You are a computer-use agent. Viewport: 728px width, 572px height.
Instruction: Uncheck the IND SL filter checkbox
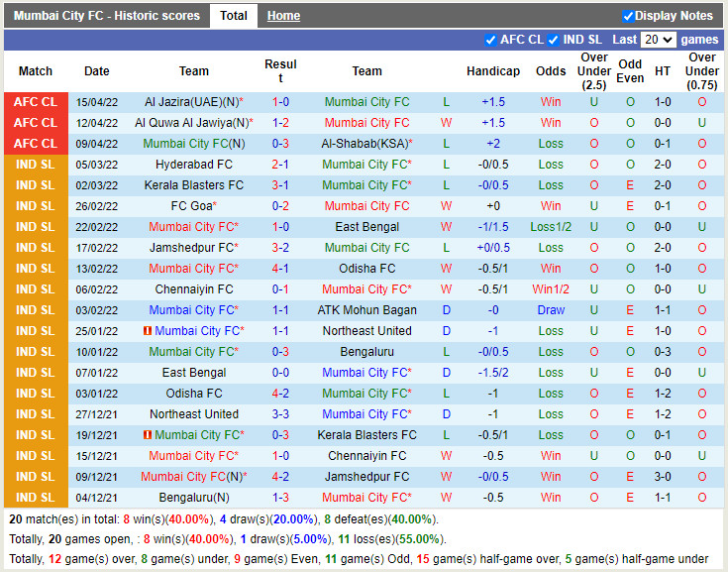point(553,40)
